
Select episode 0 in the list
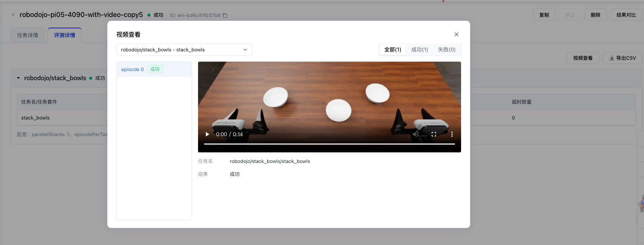coord(154,69)
